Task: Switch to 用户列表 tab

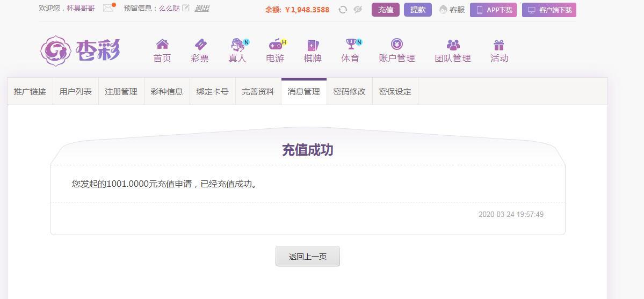Action: pyautogui.click(x=76, y=92)
